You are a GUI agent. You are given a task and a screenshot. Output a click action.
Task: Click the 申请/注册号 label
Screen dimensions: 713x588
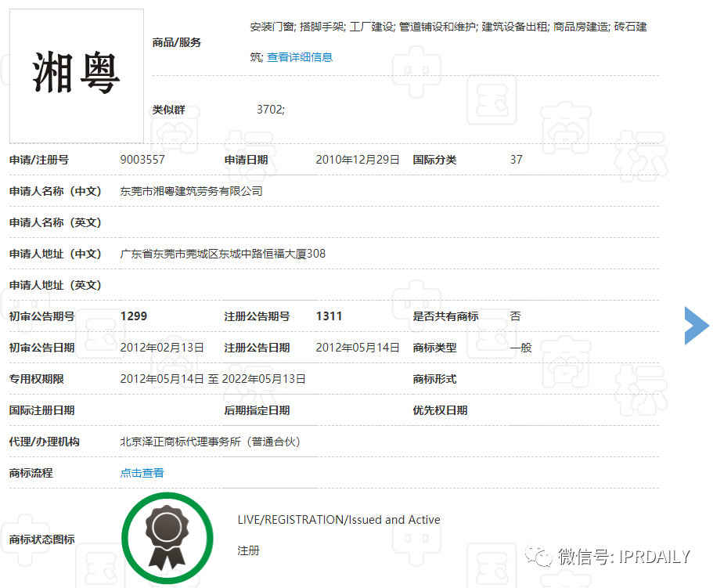tap(39, 160)
